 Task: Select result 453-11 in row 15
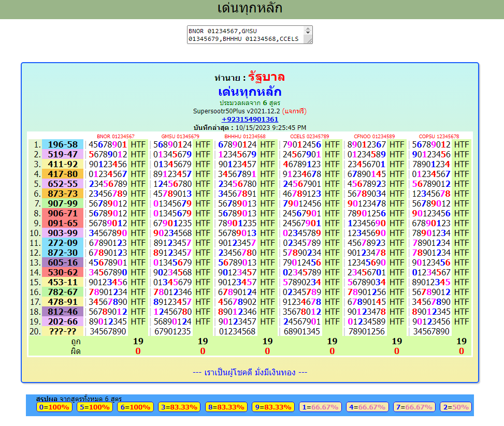[63, 282]
